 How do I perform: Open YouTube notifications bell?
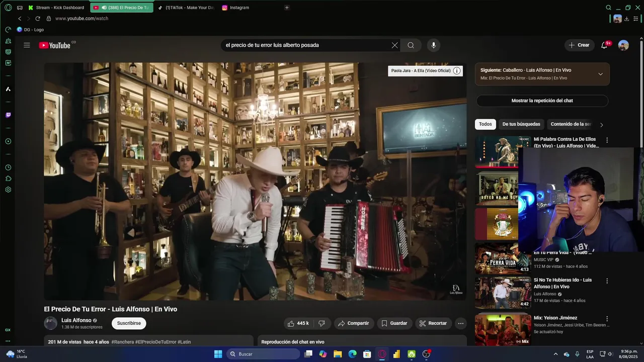pyautogui.click(x=604, y=45)
